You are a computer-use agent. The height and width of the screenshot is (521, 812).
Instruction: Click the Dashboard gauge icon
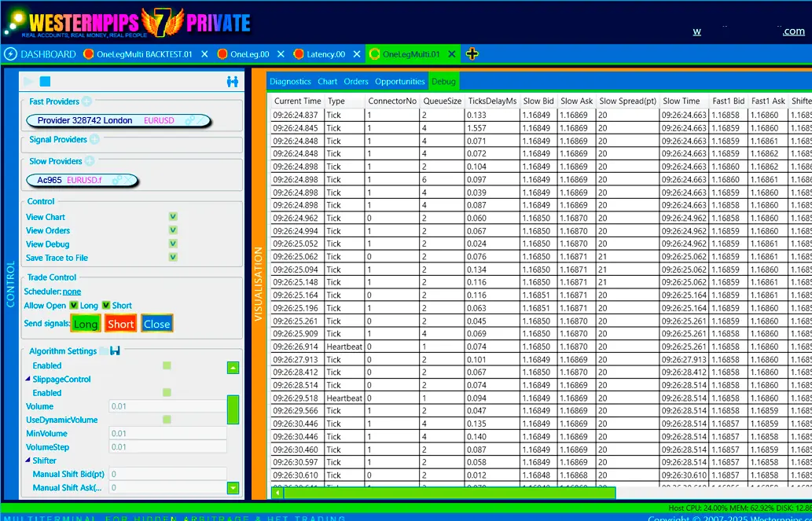(x=10, y=54)
